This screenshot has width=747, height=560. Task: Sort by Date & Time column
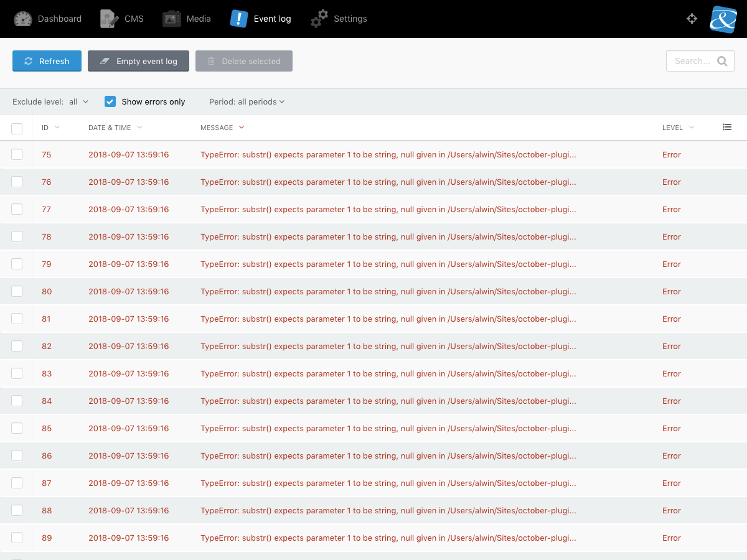[x=115, y=128]
